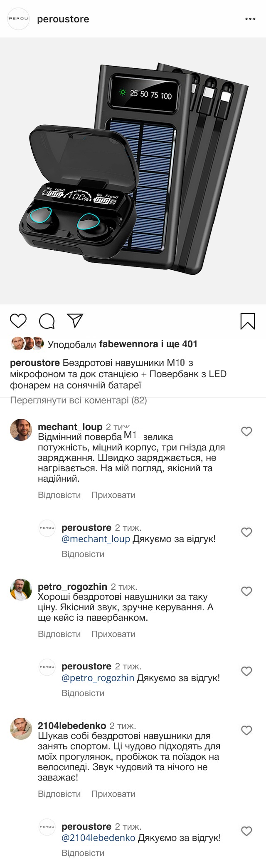The height and width of the screenshot is (868, 266).
Task: Open the @mechant_loup mention link
Action: point(96,539)
